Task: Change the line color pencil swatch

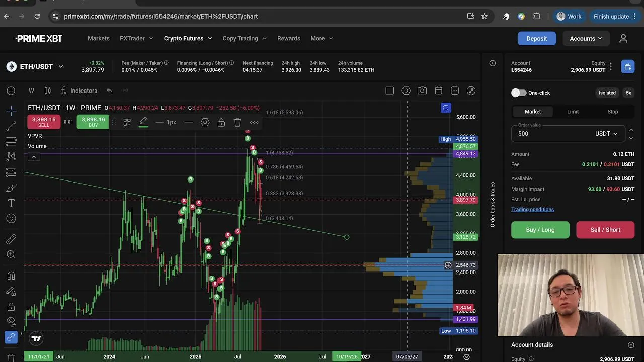Action: tap(143, 122)
